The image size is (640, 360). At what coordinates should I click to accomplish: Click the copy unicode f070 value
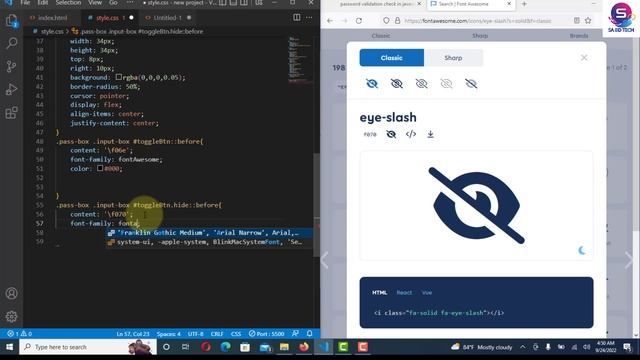click(370, 134)
